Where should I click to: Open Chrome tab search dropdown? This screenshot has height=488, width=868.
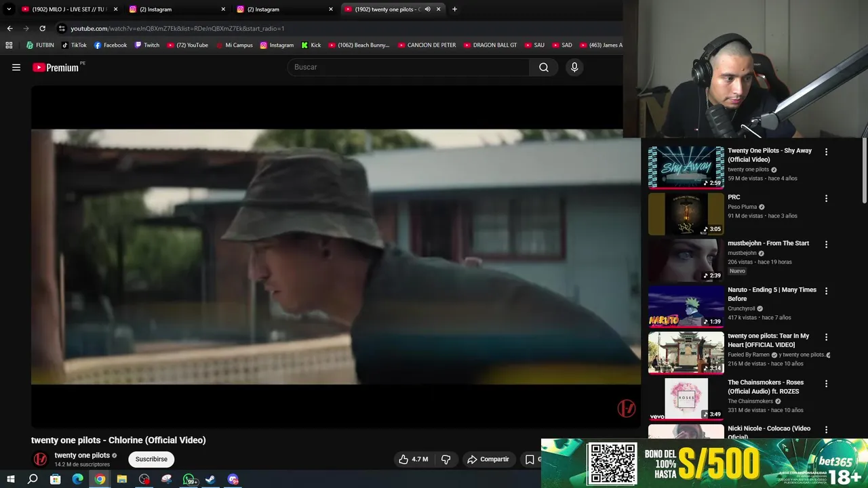click(9, 9)
